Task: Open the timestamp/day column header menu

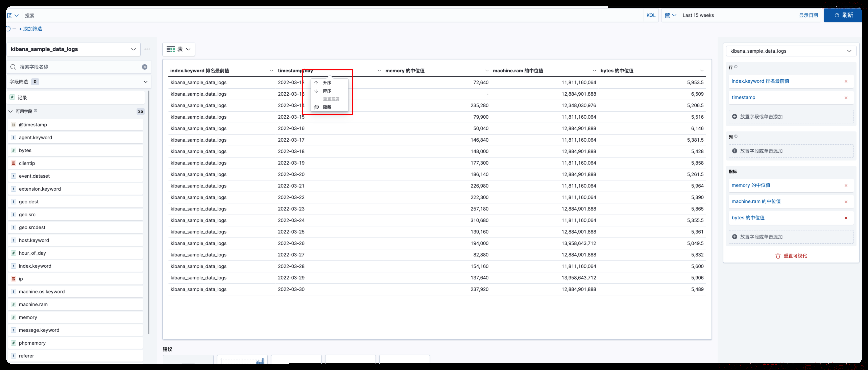Action: point(379,71)
